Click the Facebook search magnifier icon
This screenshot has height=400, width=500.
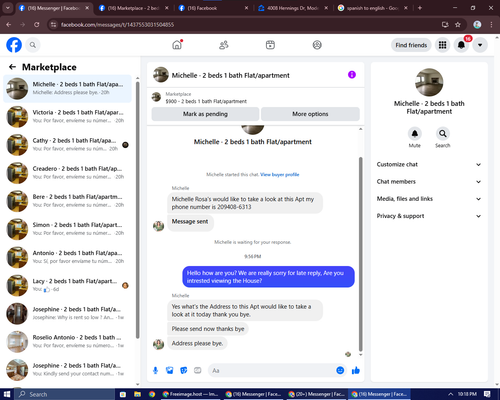(x=33, y=45)
